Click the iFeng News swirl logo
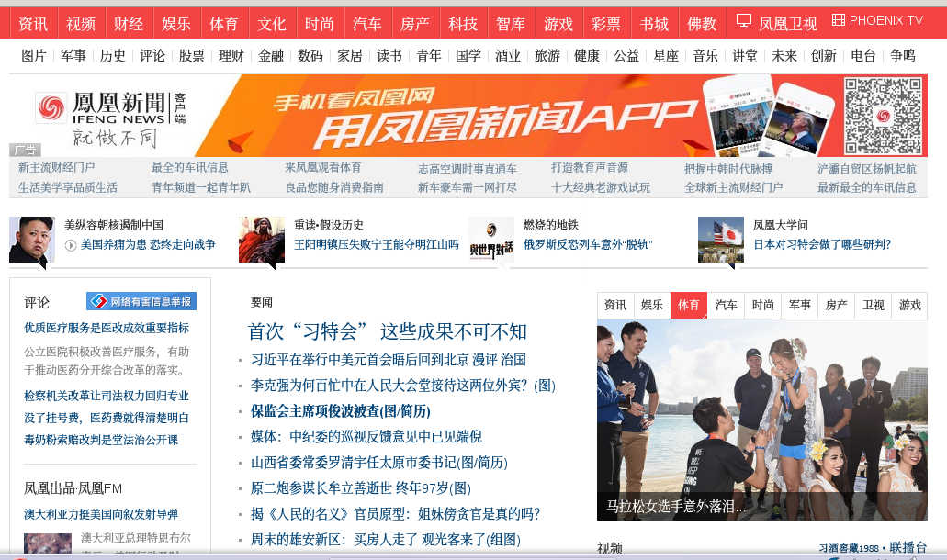The height and width of the screenshot is (560, 947). (x=51, y=107)
